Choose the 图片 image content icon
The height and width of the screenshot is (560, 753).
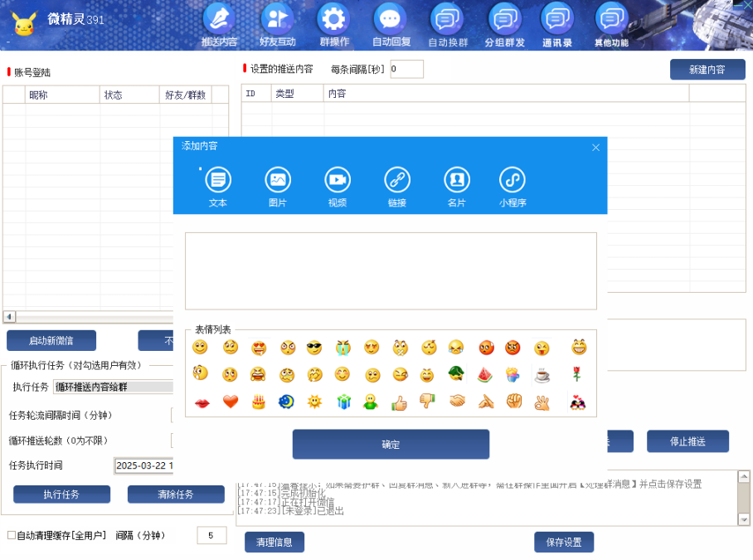278,180
